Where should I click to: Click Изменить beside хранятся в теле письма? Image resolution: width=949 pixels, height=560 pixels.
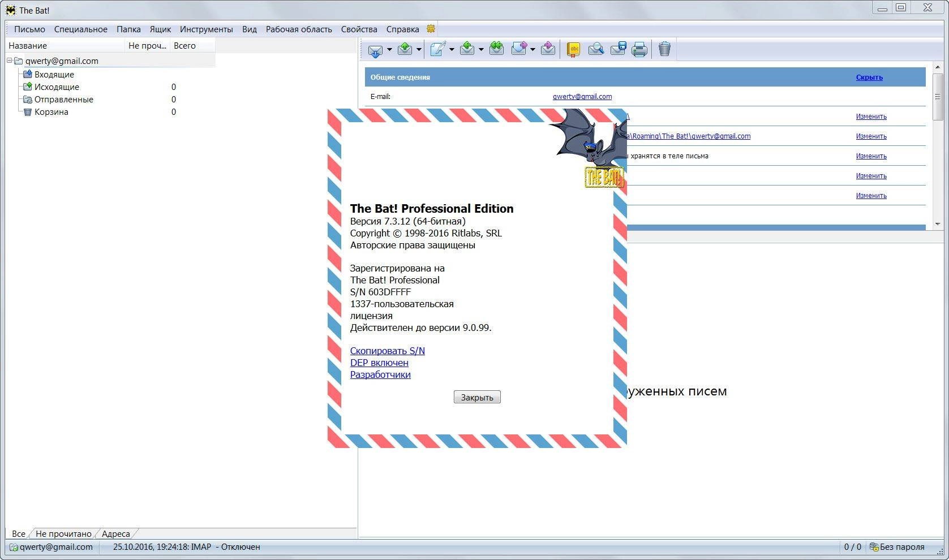point(871,156)
